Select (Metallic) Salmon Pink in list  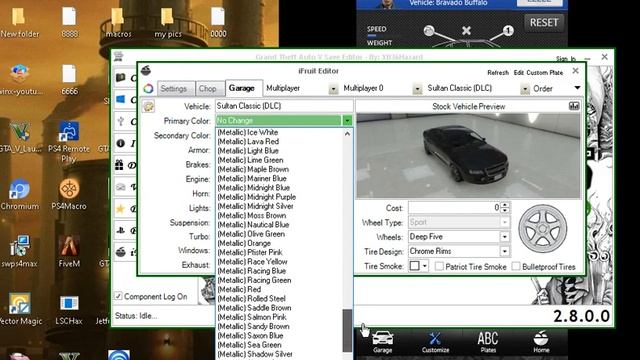click(x=252, y=317)
